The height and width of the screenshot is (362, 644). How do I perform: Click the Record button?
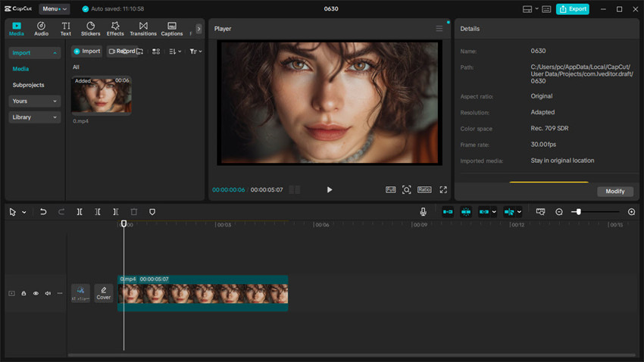pos(121,51)
